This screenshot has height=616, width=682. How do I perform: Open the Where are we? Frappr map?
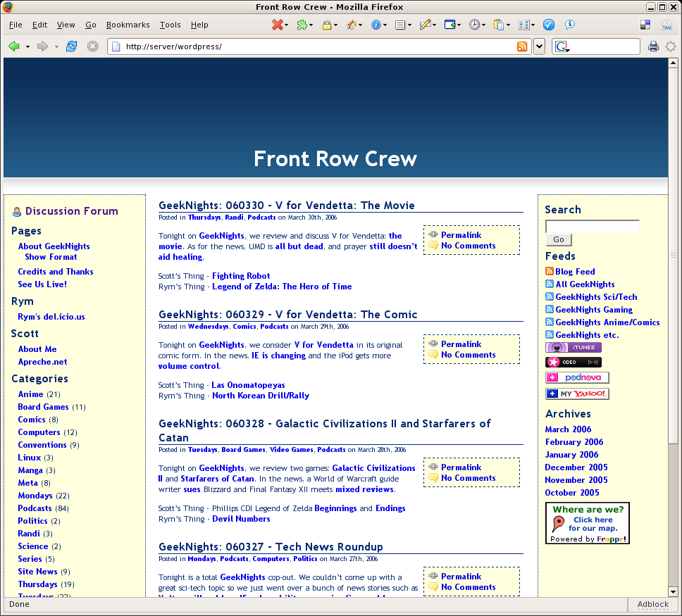coord(588,523)
